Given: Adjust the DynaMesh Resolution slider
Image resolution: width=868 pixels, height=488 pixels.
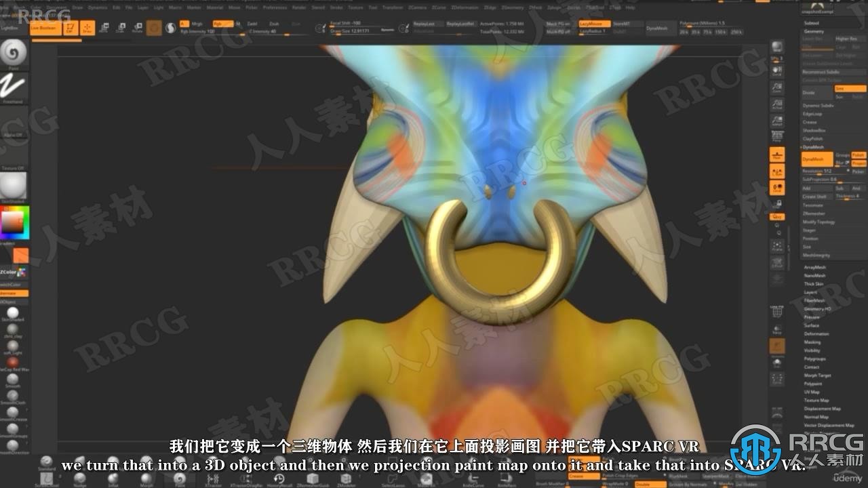Looking at the screenshot, I should point(825,171).
